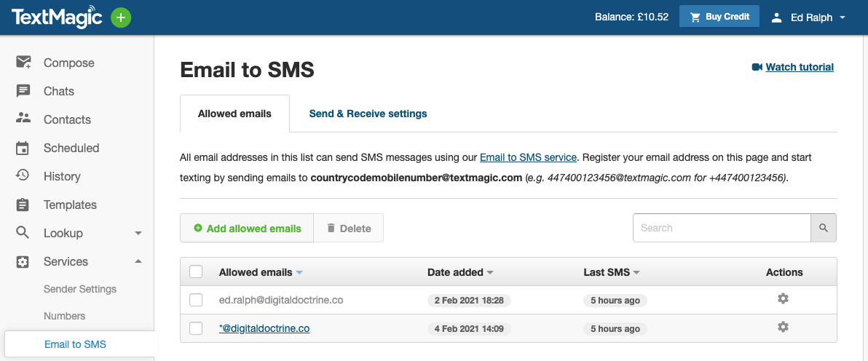Screen dimensions: 868x361
Task: Expand the Lookup menu arrow
Action: pos(138,233)
